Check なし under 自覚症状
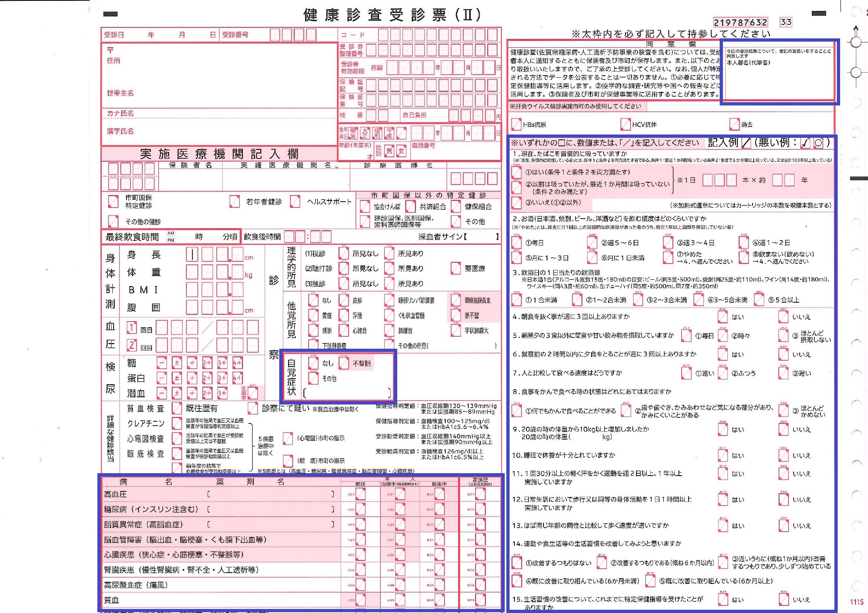The image size is (868, 613). [313, 363]
